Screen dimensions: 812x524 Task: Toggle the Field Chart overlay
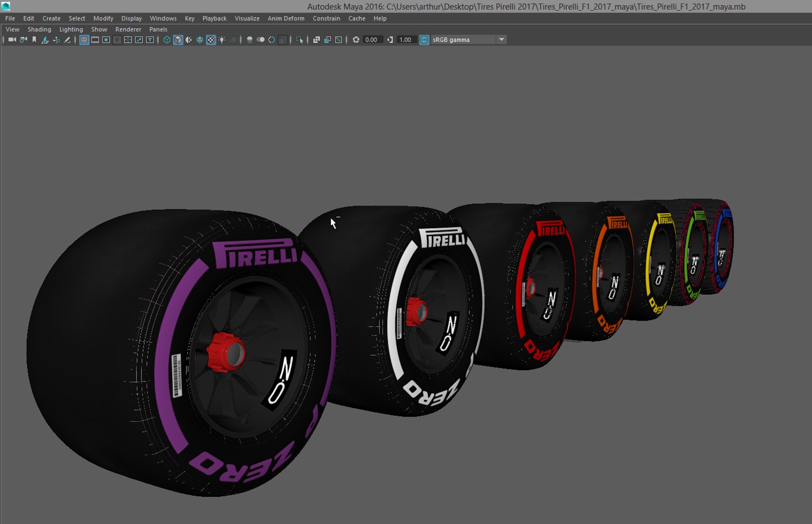[x=128, y=40]
